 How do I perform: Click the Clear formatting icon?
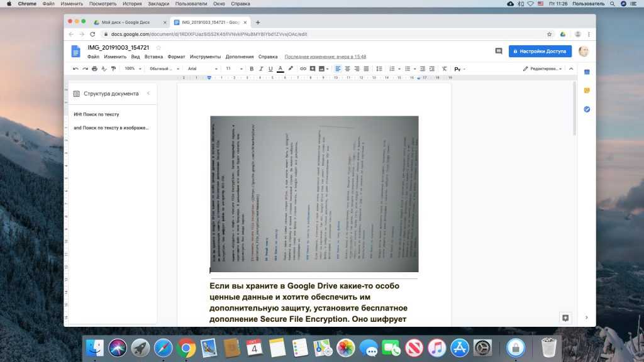[444, 69]
